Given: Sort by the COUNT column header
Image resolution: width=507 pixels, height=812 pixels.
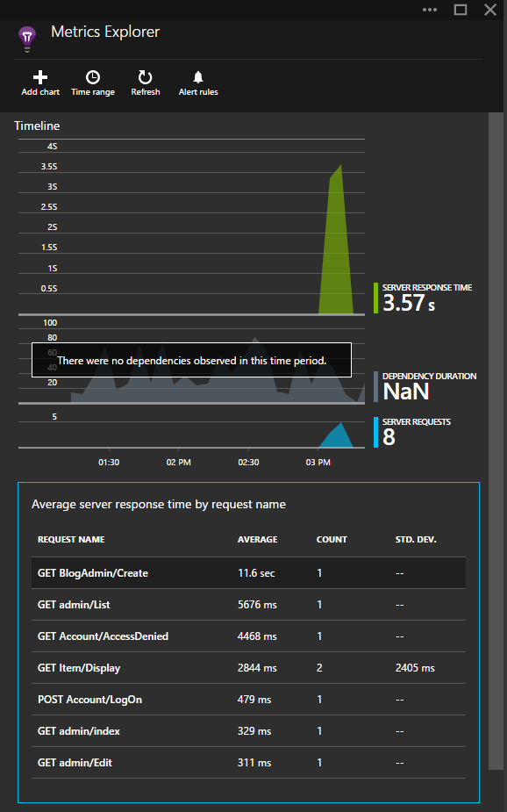Looking at the screenshot, I should (332, 540).
